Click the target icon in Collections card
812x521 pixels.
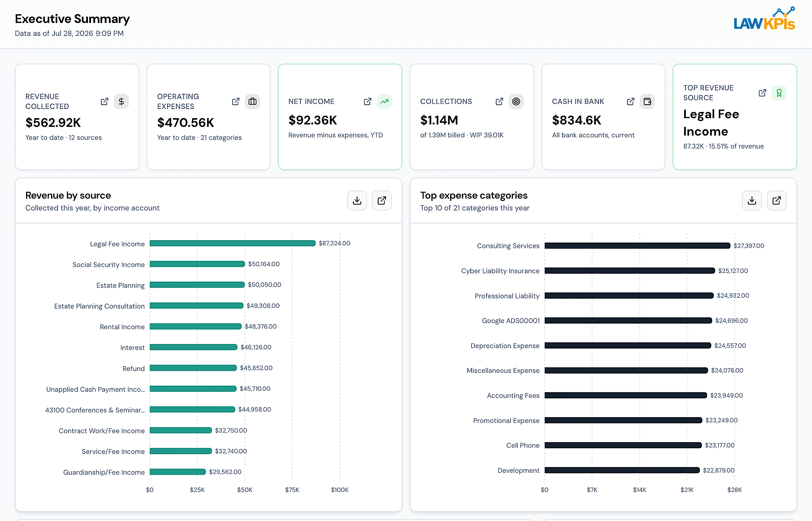[516, 101]
